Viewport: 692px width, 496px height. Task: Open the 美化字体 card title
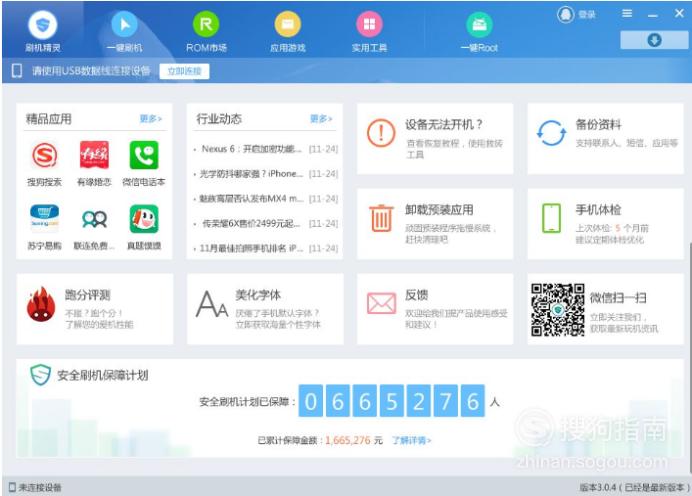258,295
